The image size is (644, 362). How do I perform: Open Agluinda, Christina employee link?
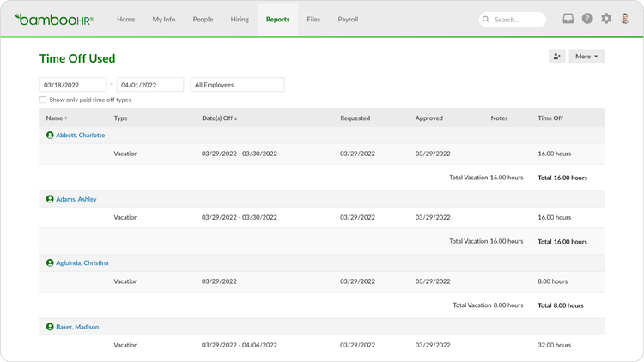82,262
